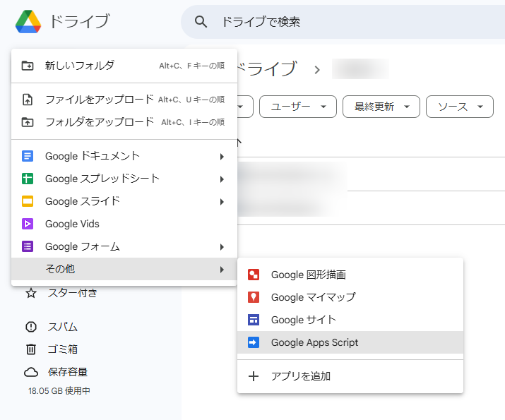Expand Google スライド submenu arrow
505x420 pixels.
pyautogui.click(x=222, y=202)
